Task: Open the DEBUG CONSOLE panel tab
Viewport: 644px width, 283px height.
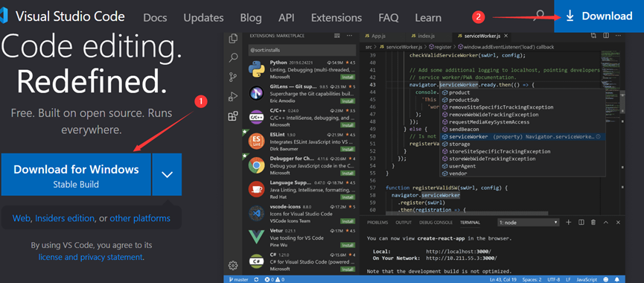Action: 436,222
